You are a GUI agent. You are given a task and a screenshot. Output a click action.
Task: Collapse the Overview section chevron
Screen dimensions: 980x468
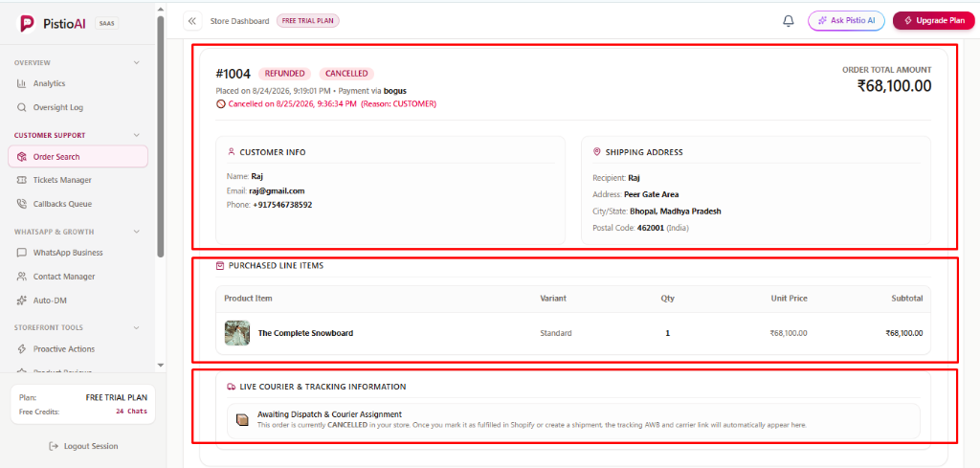137,63
